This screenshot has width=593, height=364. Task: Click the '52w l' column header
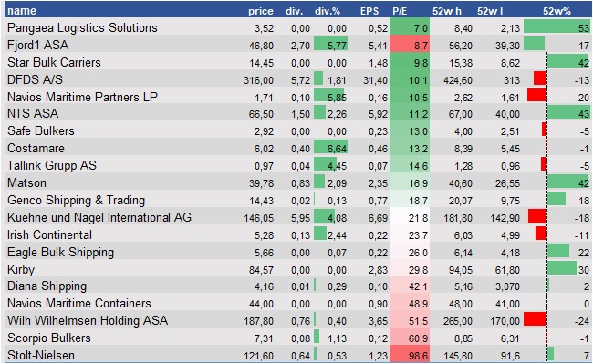490,11
